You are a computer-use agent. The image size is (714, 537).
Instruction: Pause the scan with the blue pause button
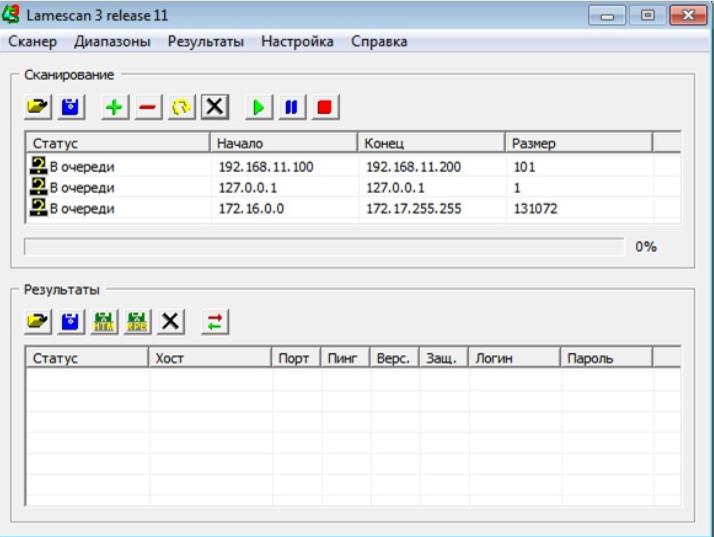290,106
